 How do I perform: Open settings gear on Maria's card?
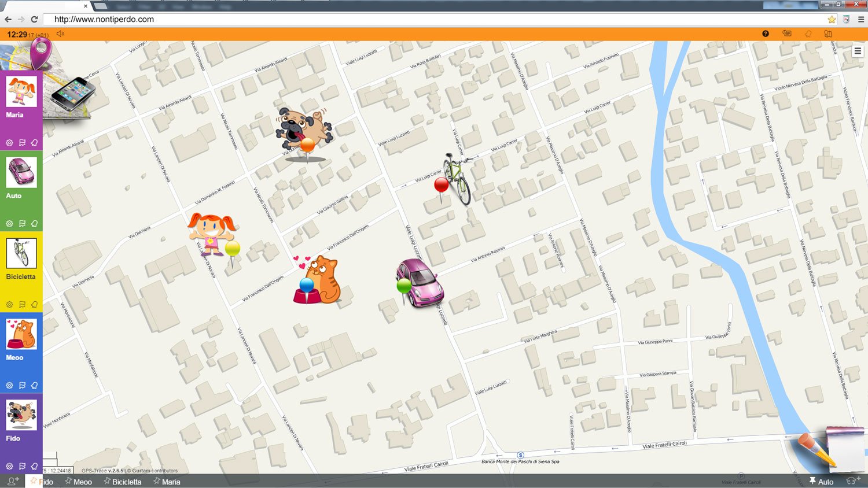click(x=9, y=143)
